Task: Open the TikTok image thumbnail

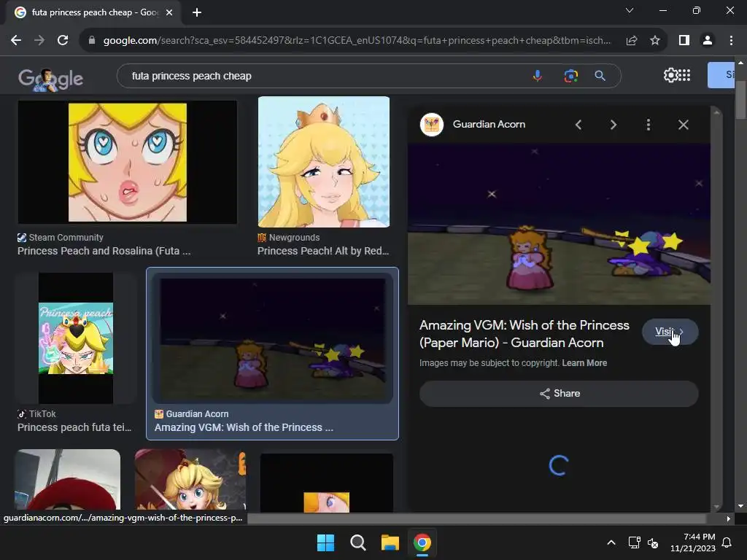Action: [76, 338]
